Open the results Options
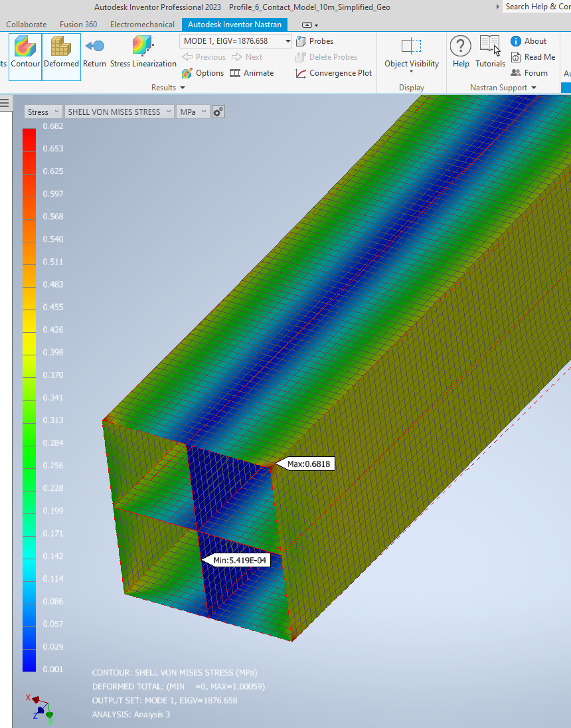This screenshot has width=571, height=728. click(x=202, y=73)
